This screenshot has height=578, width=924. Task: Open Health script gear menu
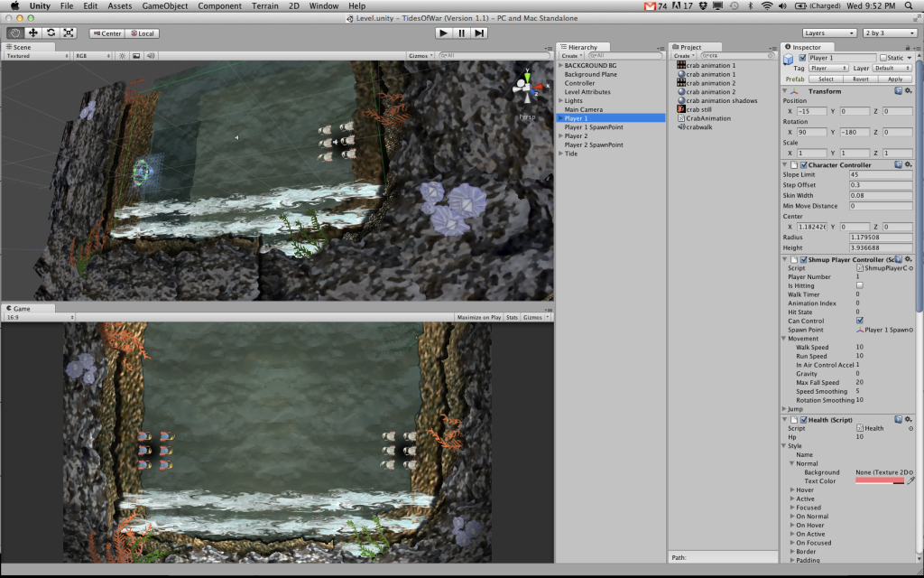908,419
